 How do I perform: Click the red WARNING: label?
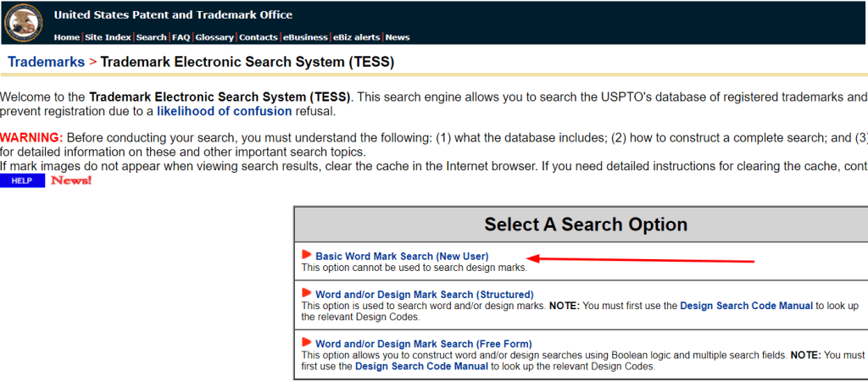[x=31, y=138]
